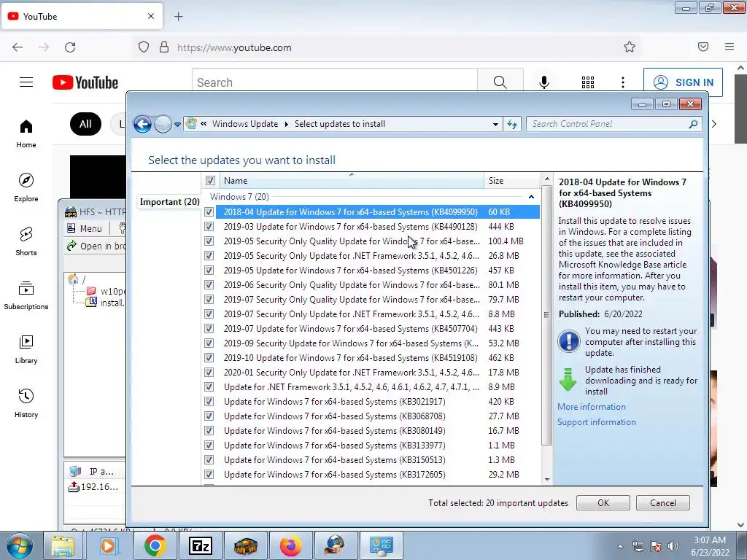Viewport: 747px width, 560px height.
Task: Open recent pages dropdown next to forward button
Action: pos(177,125)
